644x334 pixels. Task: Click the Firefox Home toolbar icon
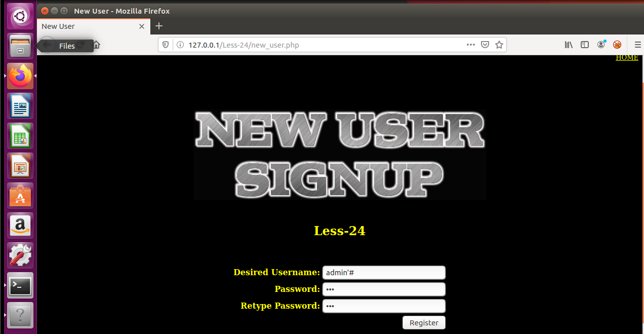click(96, 45)
